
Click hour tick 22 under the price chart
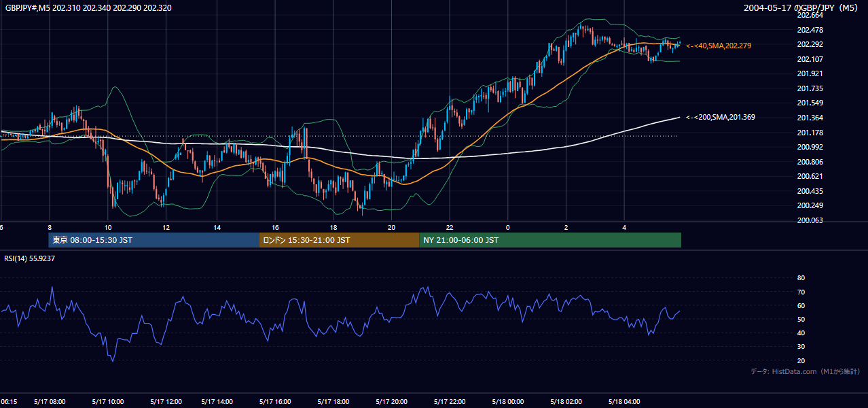pos(450,227)
